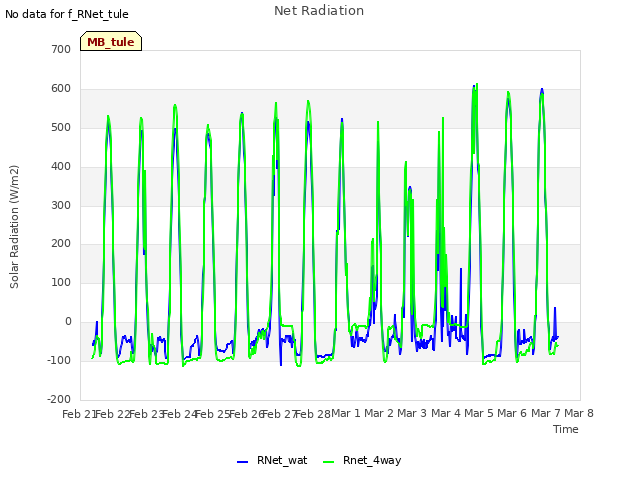Click the Mar 6 green peak near 590
640x480 pixels.
coord(508,93)
